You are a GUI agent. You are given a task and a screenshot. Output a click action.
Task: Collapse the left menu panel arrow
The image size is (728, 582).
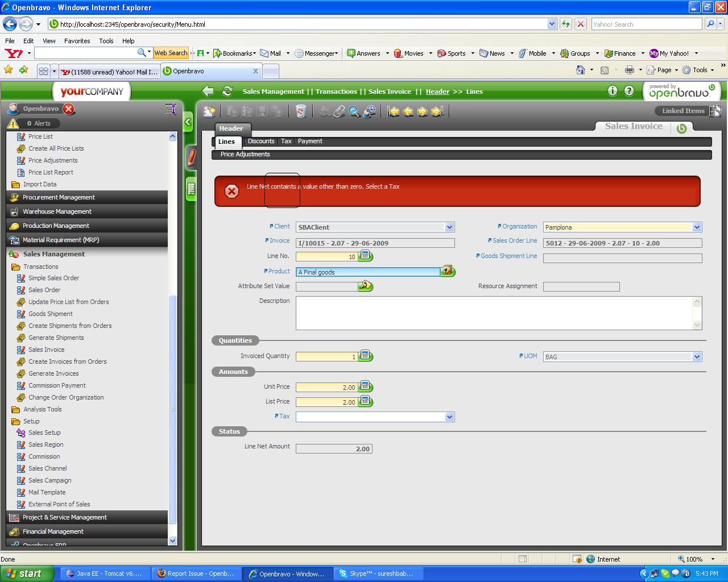point(188,122)
